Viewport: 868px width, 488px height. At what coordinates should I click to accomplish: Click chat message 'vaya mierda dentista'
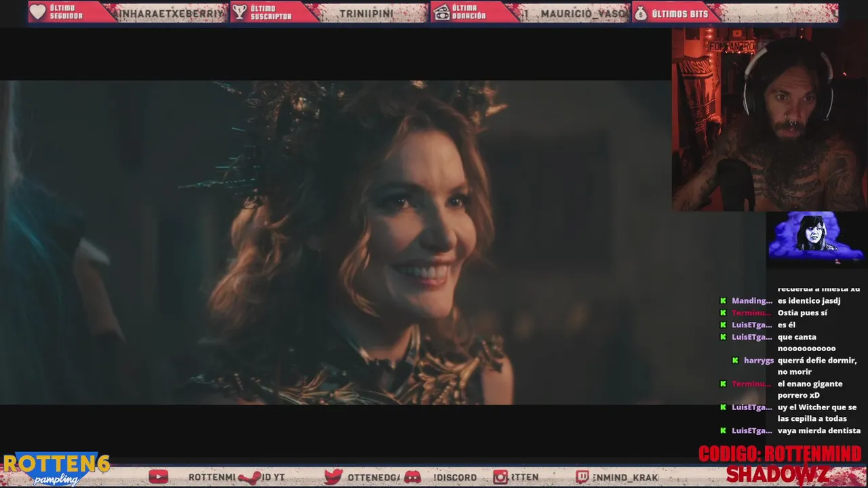tap(819, 430)
